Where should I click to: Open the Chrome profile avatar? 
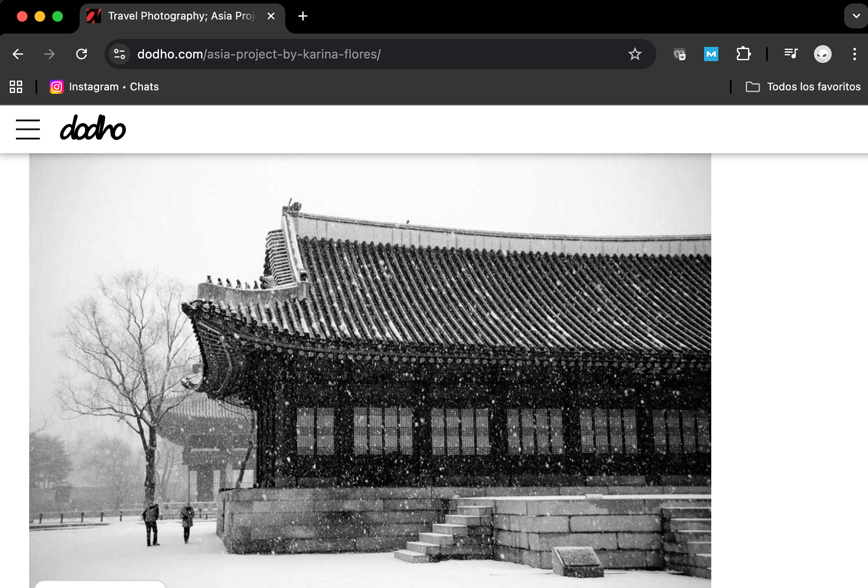pos(822,54)
